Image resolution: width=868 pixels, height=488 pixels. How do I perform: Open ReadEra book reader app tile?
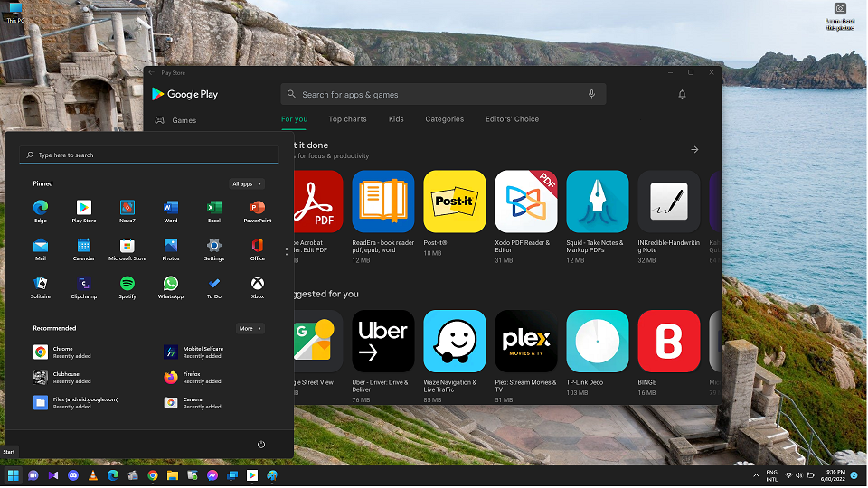click(x=383, y=202)
